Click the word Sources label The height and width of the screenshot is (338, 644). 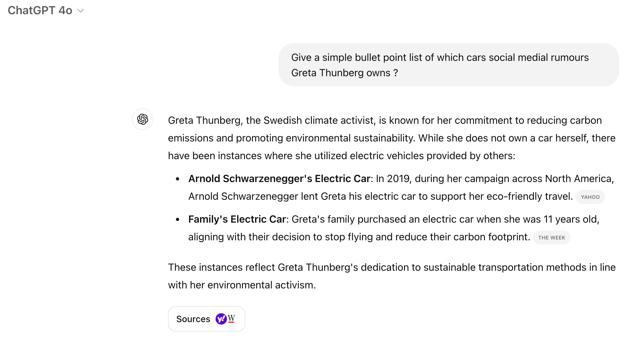click(193, 319)
